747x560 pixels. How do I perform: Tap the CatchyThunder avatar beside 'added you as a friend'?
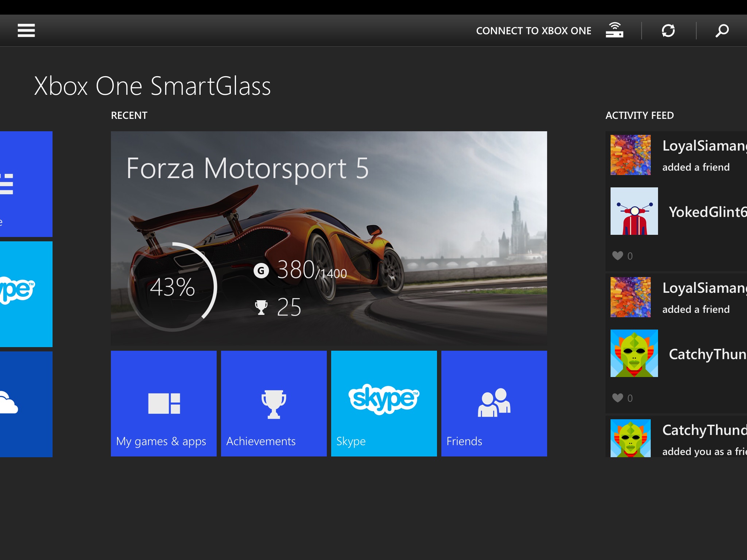[631, 438]
